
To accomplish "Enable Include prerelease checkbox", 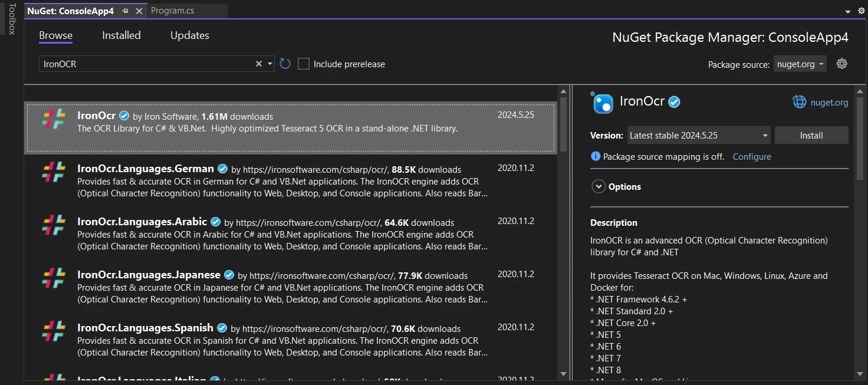I will pyautogui.click(x=304, y=64).
